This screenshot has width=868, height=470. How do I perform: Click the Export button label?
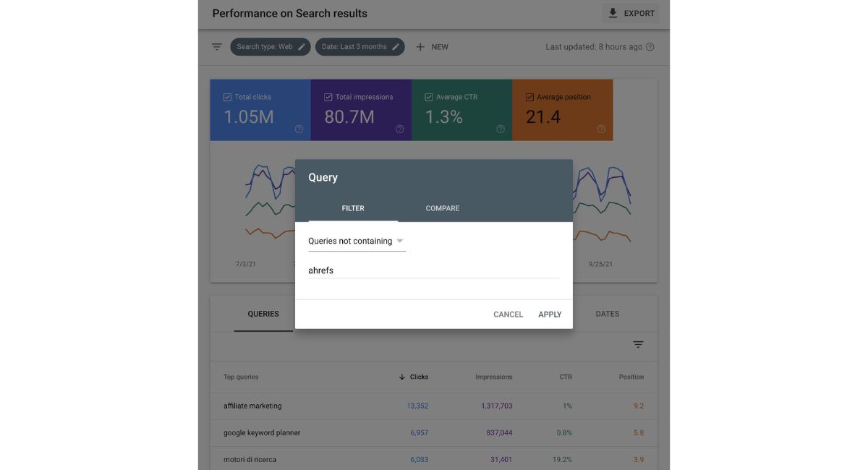click(x=639, y=14)
